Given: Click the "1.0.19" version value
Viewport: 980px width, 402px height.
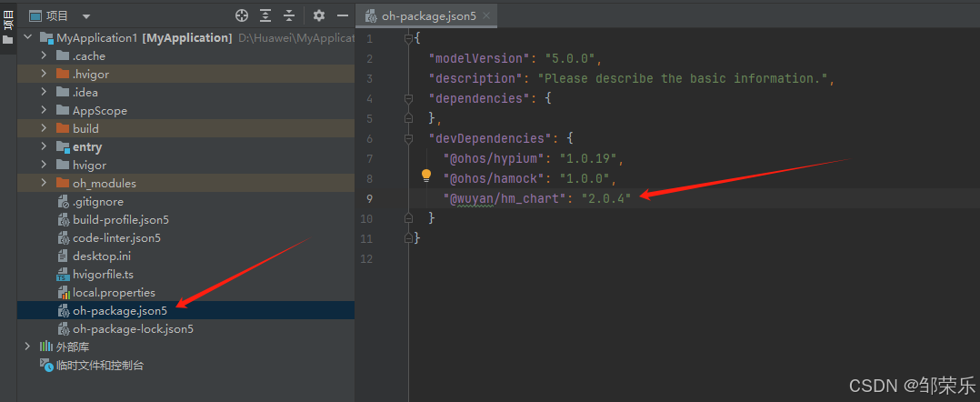Looking at the screenshot, I should click(x=588, y=159).
